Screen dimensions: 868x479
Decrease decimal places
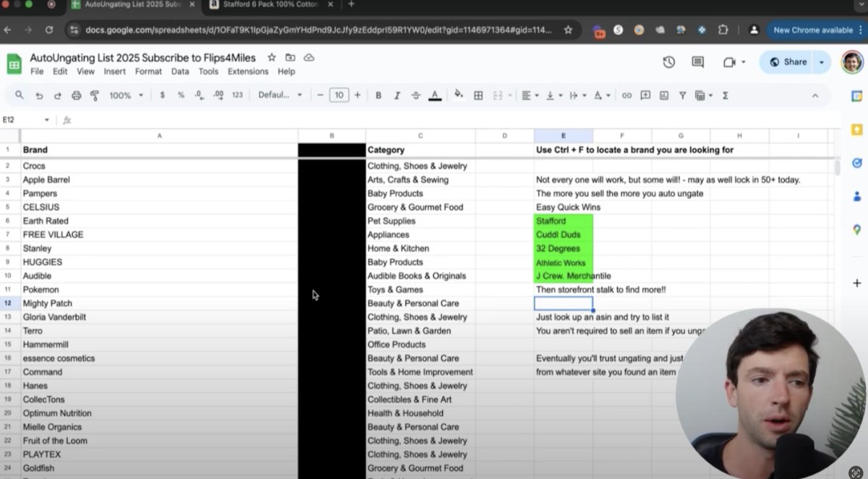[x=199, y=95]
